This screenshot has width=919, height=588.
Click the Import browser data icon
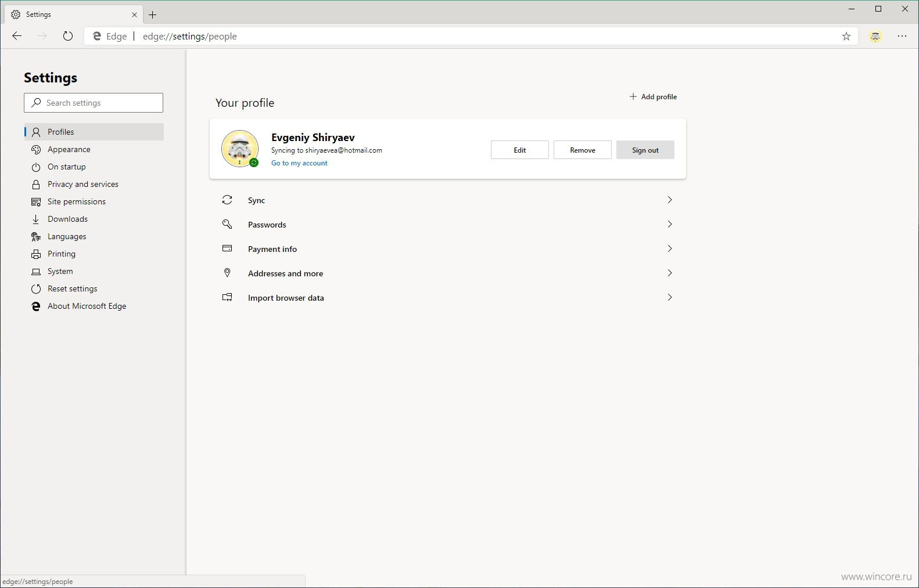tap(227, 297)
